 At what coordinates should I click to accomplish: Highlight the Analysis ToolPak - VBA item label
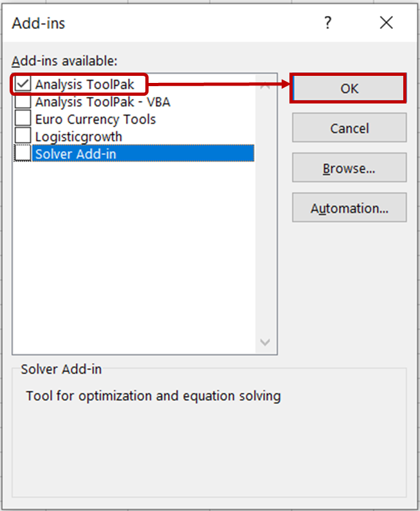coord(102,102)
